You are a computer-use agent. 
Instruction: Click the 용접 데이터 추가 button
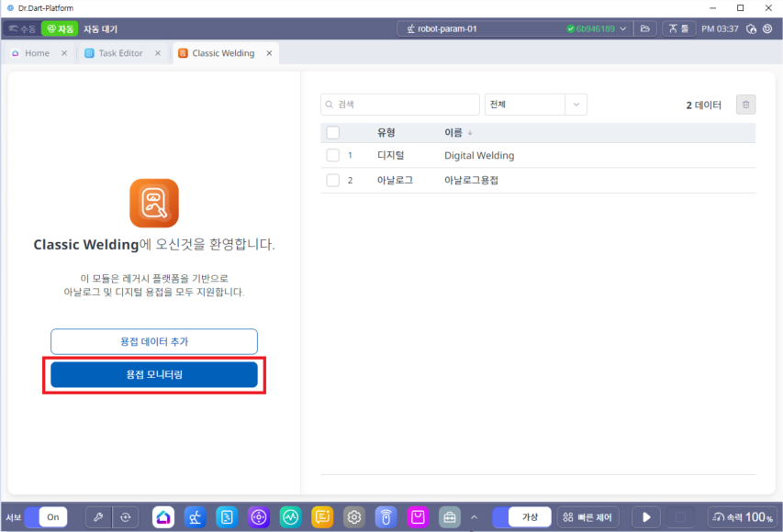pos(154,341)
